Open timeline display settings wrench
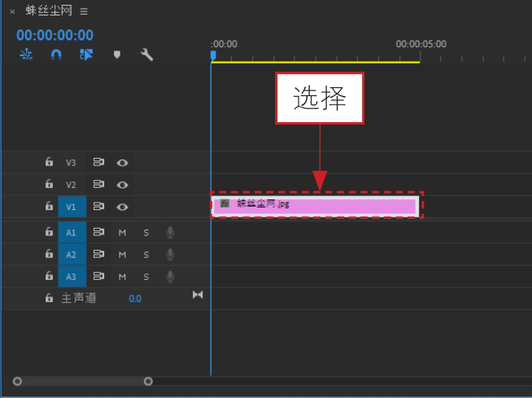The image size is (532, 398). click(x=146, y=55)
